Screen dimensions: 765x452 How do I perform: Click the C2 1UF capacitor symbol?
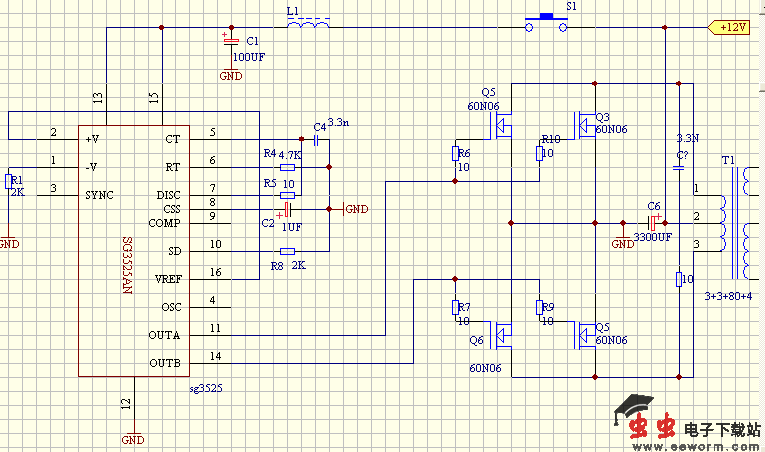(x=288, y=210)
